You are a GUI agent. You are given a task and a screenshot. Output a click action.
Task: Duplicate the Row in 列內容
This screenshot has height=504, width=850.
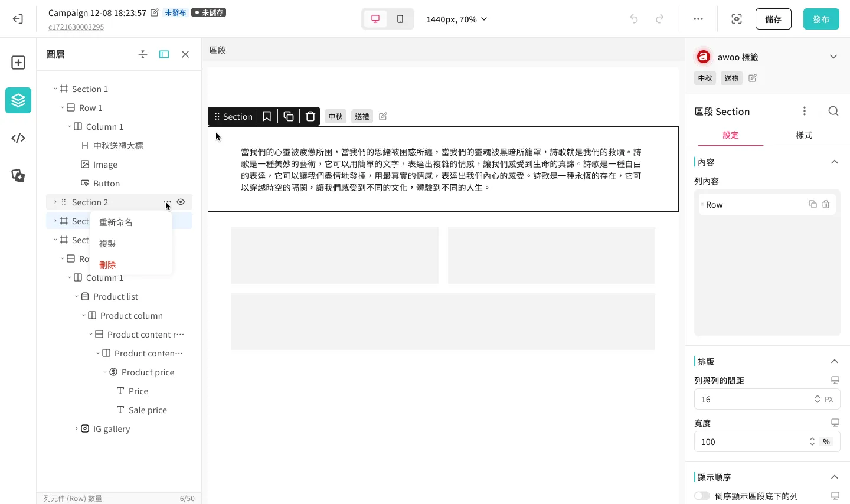813,204
